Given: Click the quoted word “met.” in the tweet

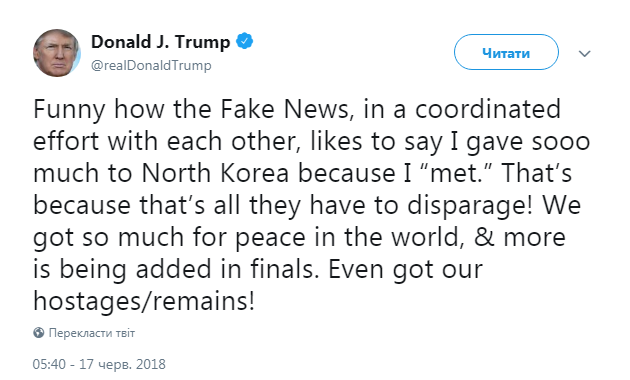Looking at the screenshot, I should coord(455,173).
